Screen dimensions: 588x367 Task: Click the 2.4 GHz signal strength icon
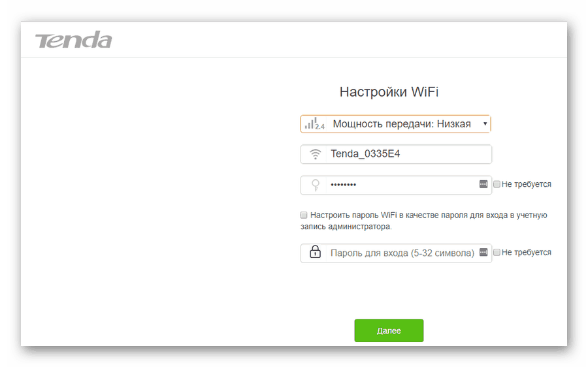[x=314, y=123]
